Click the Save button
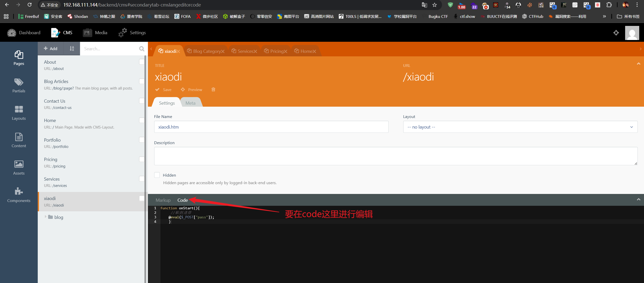The width and height of the screenshot is (644, 283). (164, 90)
